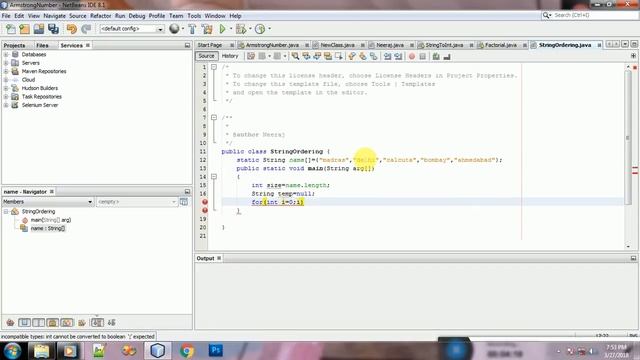This screenshot has height=360, width=640.
Task: Toggle Show Inherited Members in Navigator
Action: tap(10, 323)
